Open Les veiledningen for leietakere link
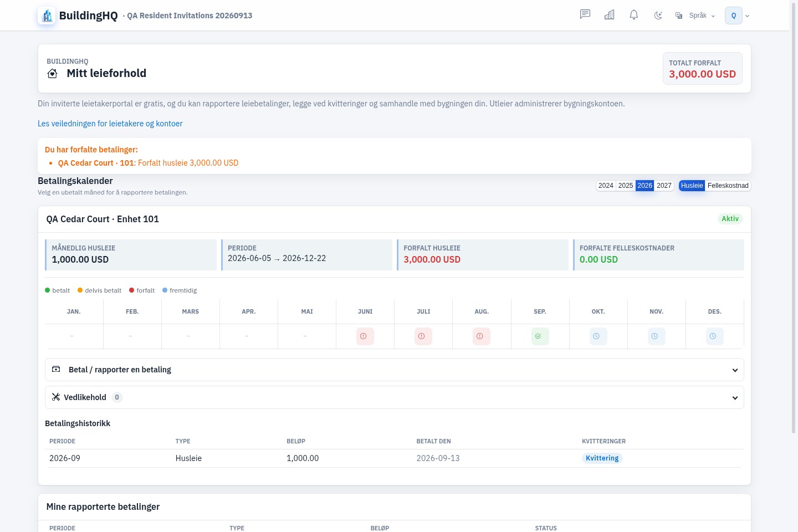 (x=110, y=124)
